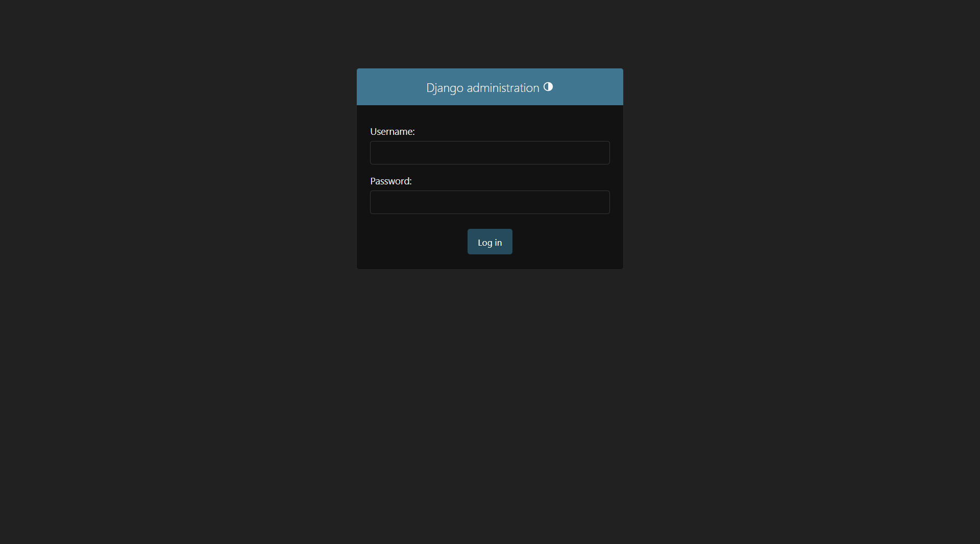Click the Log in button to authenticate
Image resolution: width=980 pixels, height=544 pixels.
[x=489, y=242]
